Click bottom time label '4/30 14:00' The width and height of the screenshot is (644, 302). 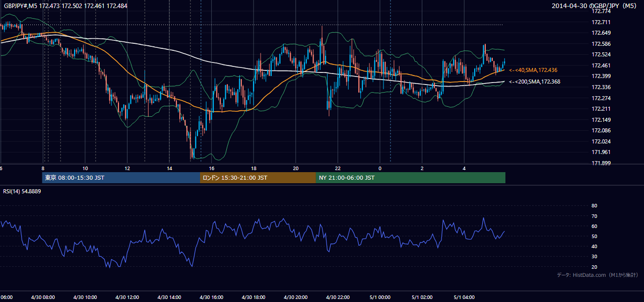[x=169, y=297]
